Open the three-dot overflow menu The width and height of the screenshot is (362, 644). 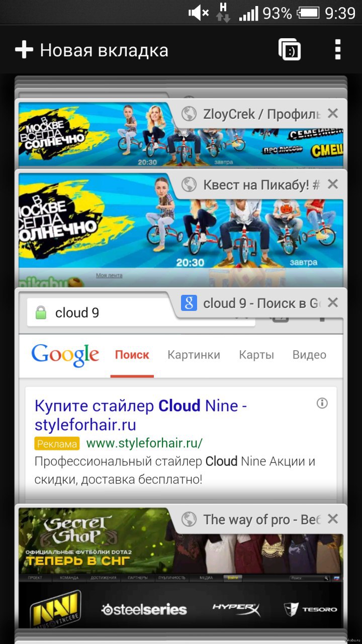[338, 50]
